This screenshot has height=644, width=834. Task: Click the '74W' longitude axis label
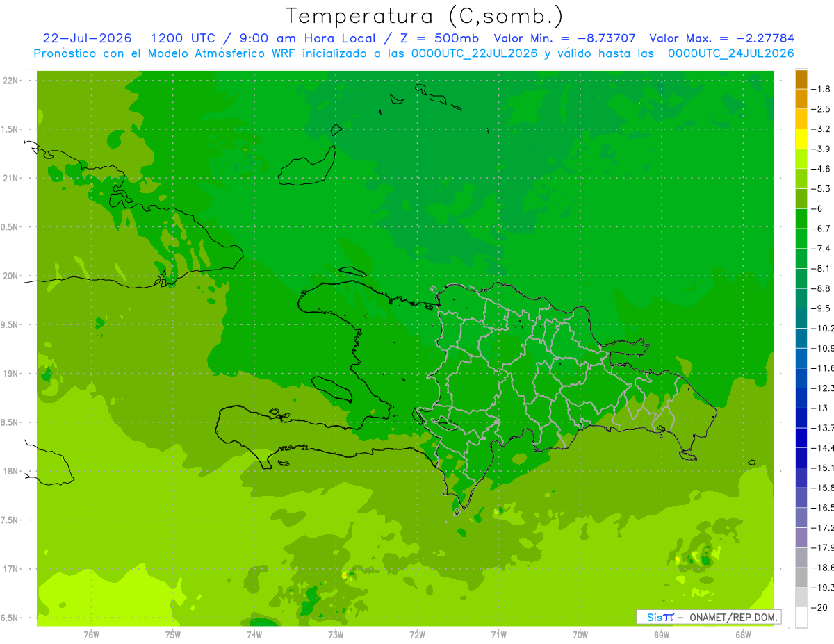[x=254, y=635]
